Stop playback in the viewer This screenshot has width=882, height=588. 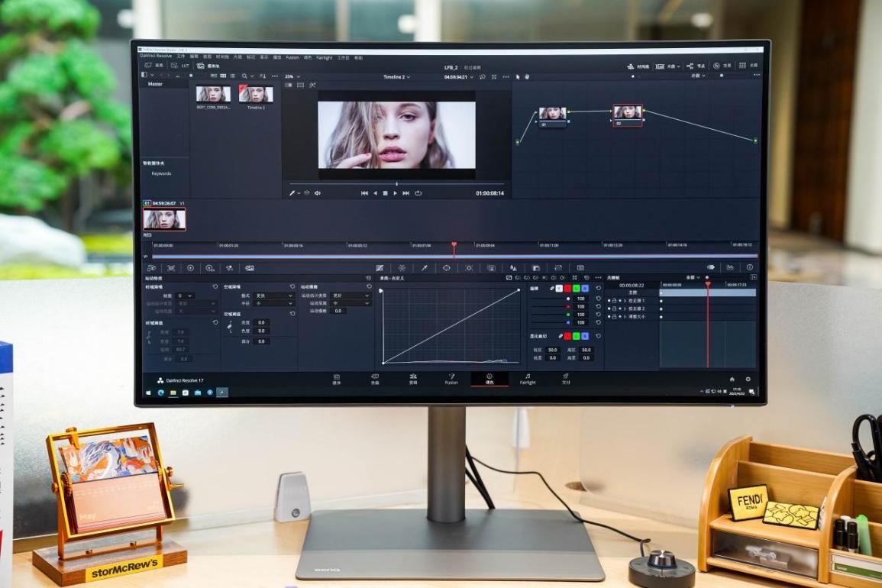pos(386,193)
